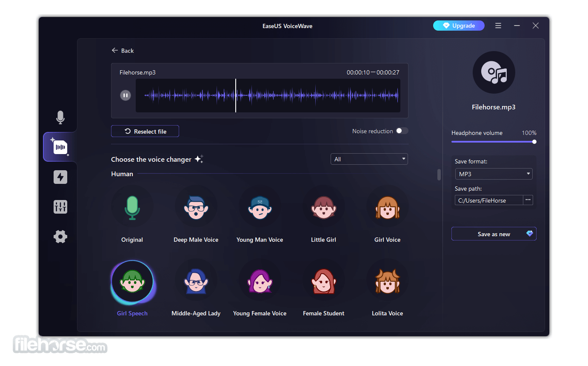
Task: Click the Young Man Voice label
Action: point(260,240)
